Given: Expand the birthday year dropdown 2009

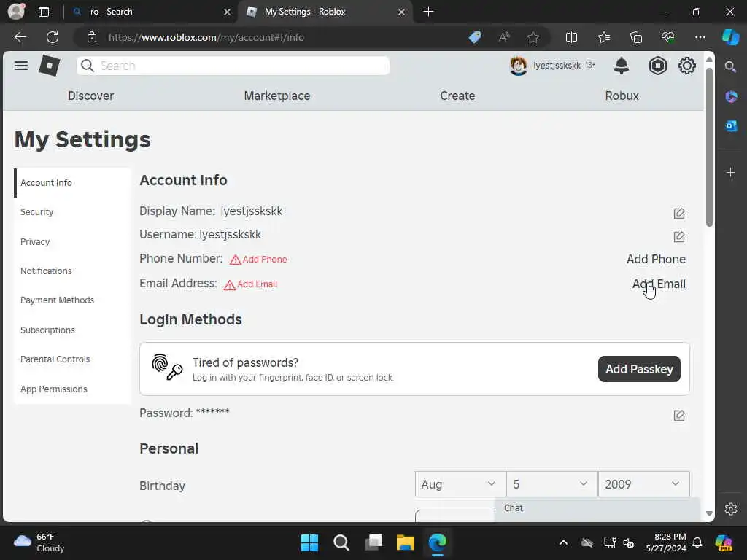Looking at the screenshot, I should tap(643, 484).
